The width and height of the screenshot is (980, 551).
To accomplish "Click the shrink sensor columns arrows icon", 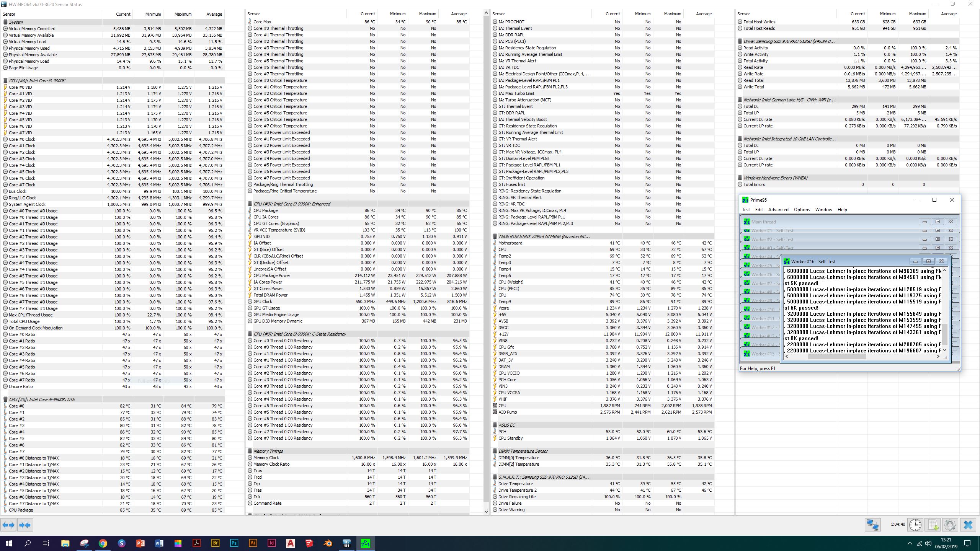I will 25,525.
